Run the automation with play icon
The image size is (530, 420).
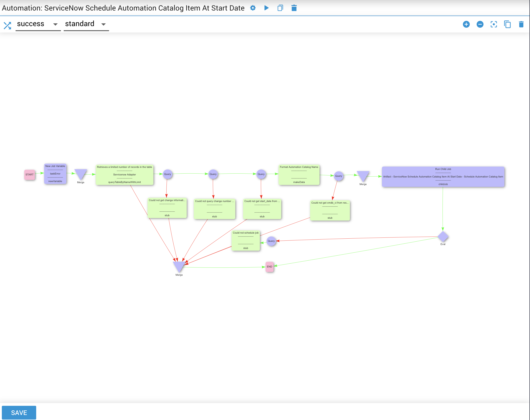[x=266, y=8]
